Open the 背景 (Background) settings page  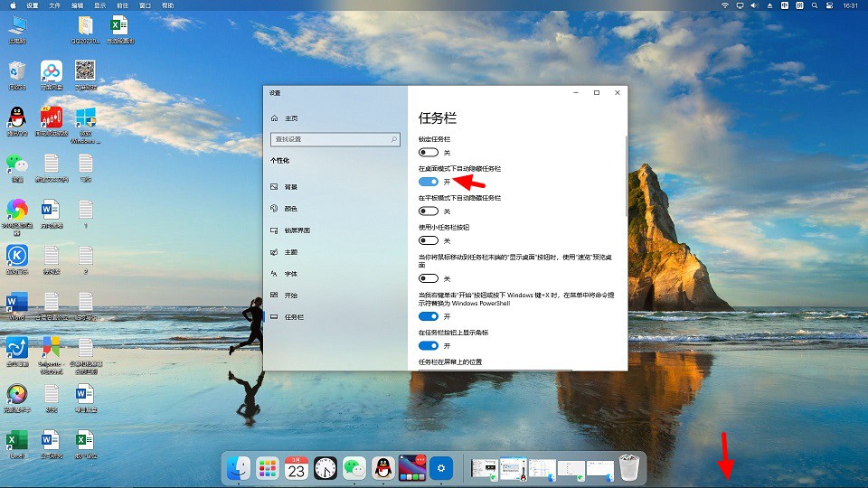point(290,187)
